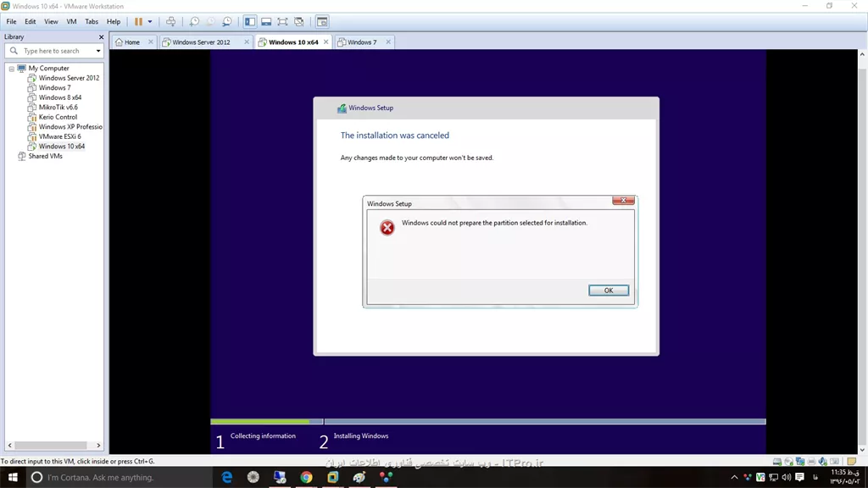The image size is (868, 488).
Task: Open VMware Workstation taskbar icon
Action: coord(332,477)
